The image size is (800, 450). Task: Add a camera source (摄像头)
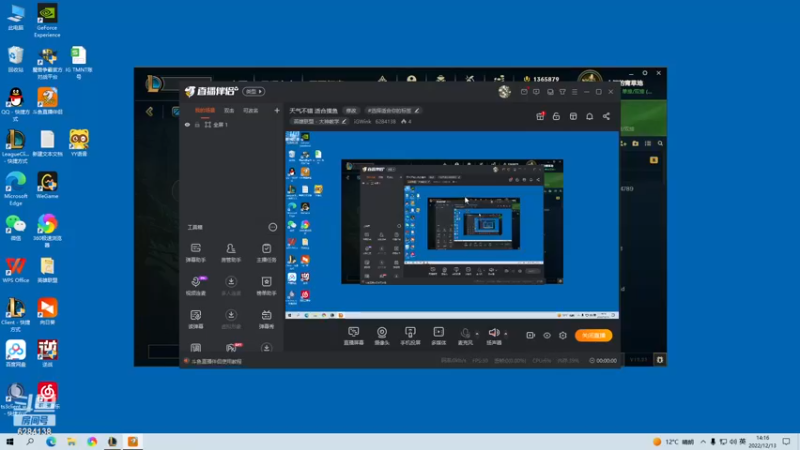tap(382, 336)
